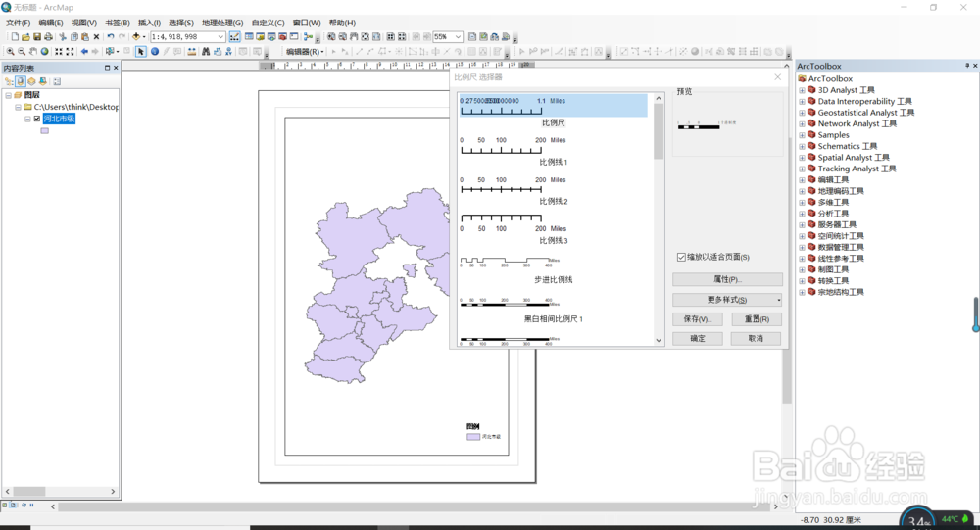Toggle 缩放以适合页面 checkbox
980x530 pixels.
coord(681,257)
